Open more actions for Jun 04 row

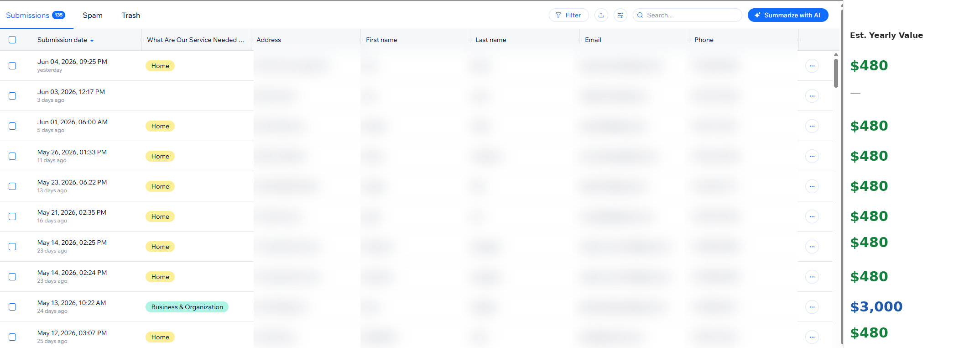pyautogui.click(x=812, y=66)
